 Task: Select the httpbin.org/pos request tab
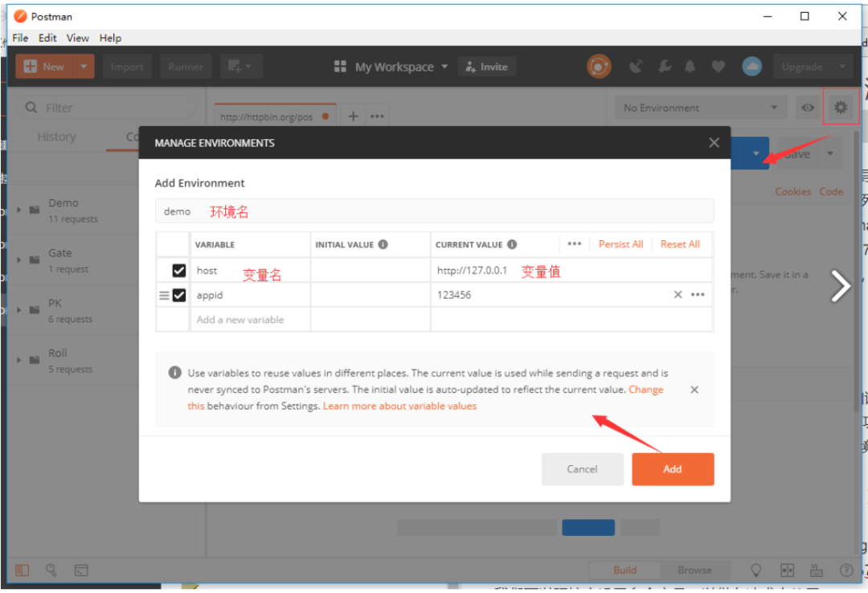click(x=275, y=117)
